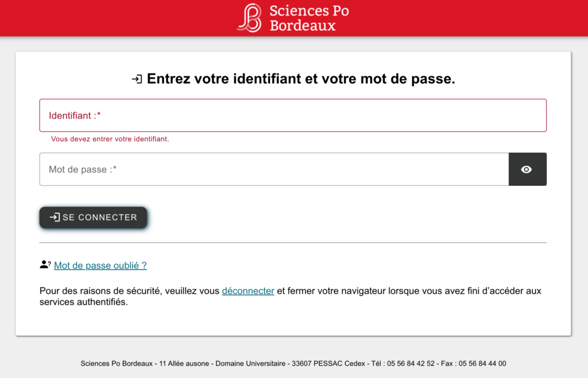Screen dimensions: 588x378
Task: Click the footer address text
Action: tap(294, 363)
